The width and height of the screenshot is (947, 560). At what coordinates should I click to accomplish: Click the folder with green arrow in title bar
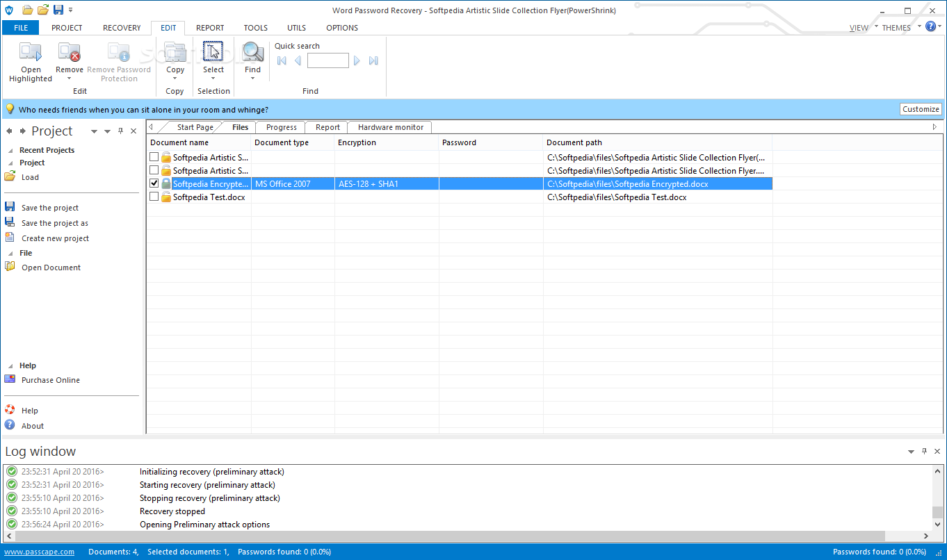tap(43, 10)
